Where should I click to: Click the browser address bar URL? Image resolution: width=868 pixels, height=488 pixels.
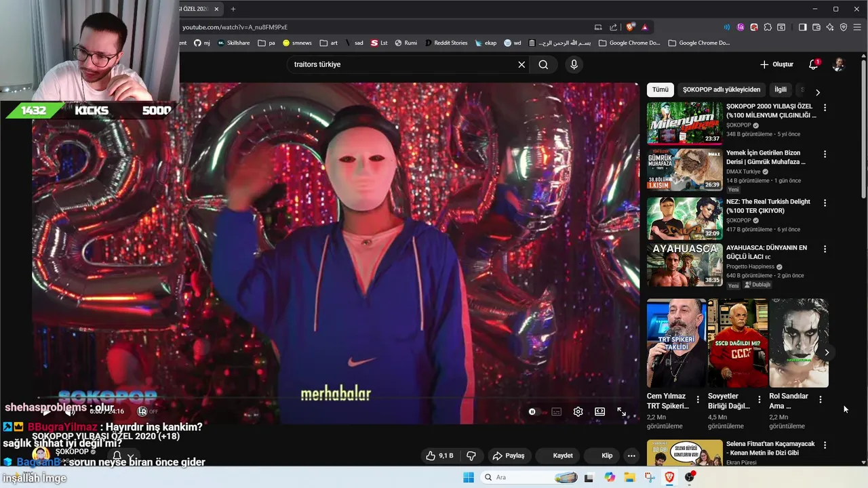235,27
